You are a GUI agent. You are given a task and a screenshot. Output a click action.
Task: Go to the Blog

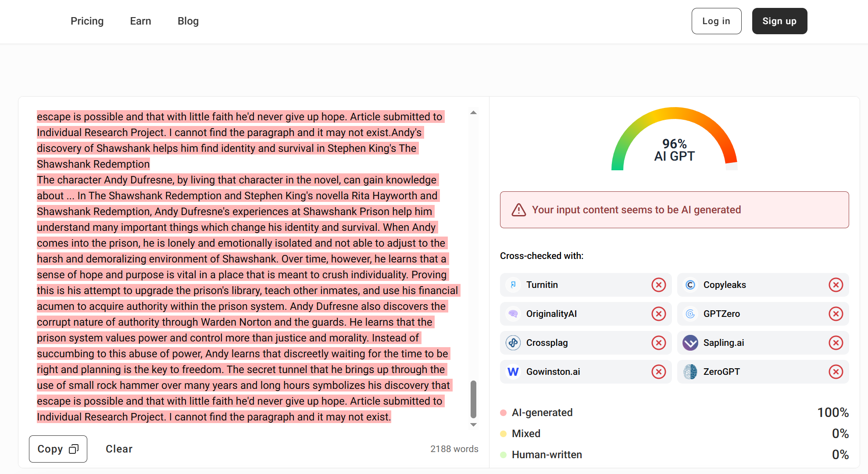tap(188, 21)
